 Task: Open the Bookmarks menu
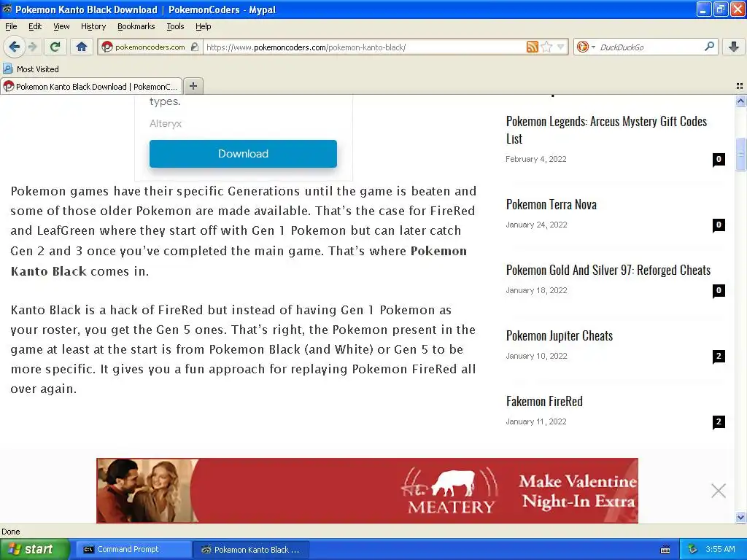tap(136, 26)
